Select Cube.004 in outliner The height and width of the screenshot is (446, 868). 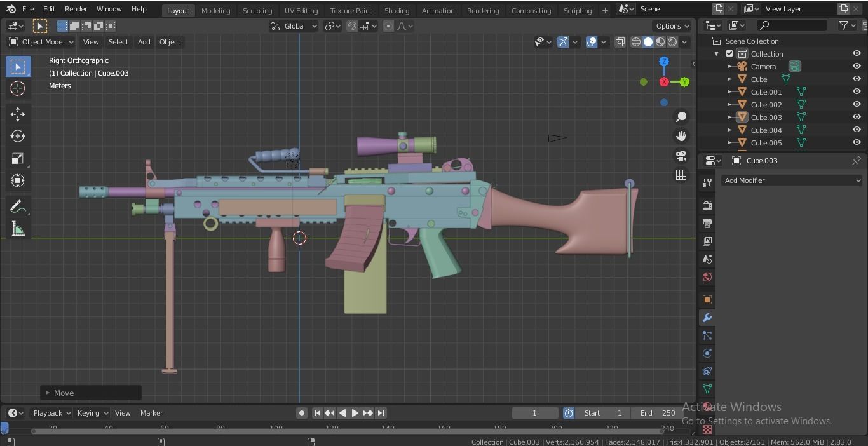[766, 130]
